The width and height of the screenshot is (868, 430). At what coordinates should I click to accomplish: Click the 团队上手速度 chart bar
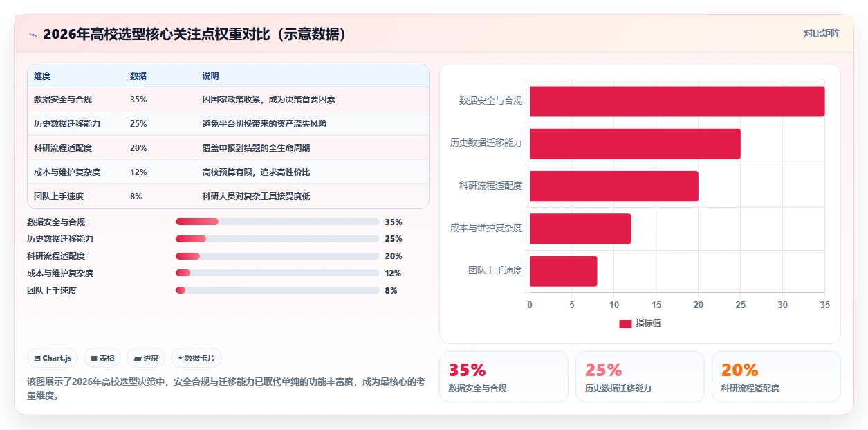pyautogui.click(x=564, y=271)
